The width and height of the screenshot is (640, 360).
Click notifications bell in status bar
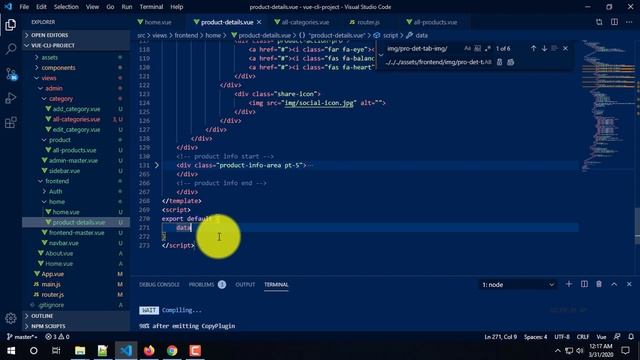point(631,337)
